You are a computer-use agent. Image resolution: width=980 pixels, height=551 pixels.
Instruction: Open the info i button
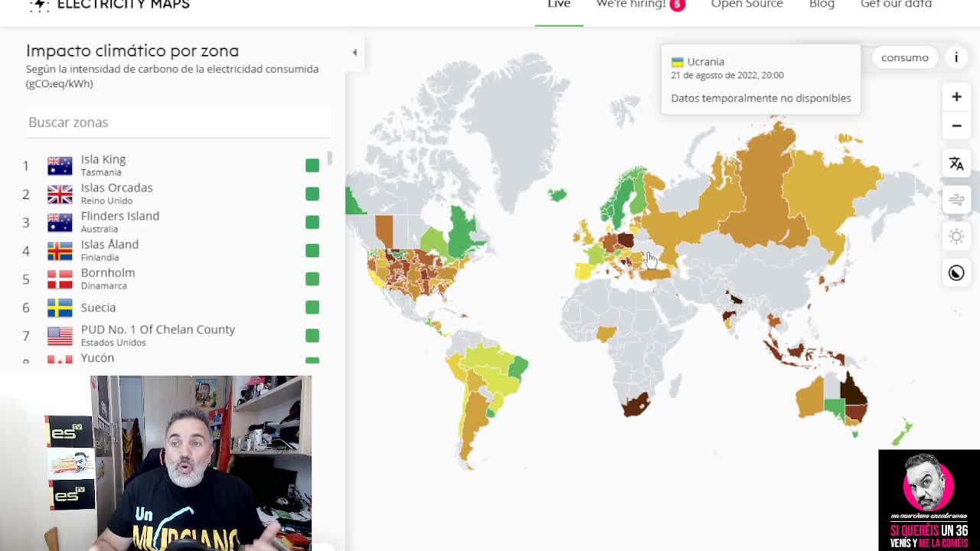[x=955, y=57]
